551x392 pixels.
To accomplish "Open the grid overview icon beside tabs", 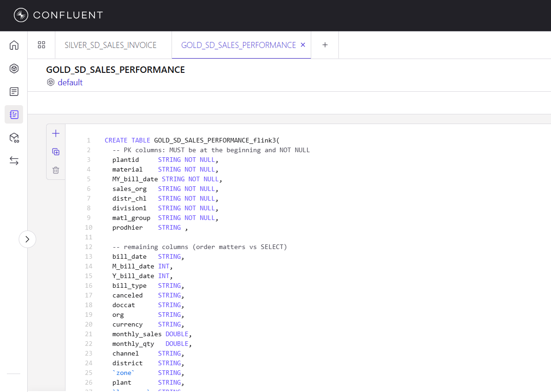I will point(41,45).
